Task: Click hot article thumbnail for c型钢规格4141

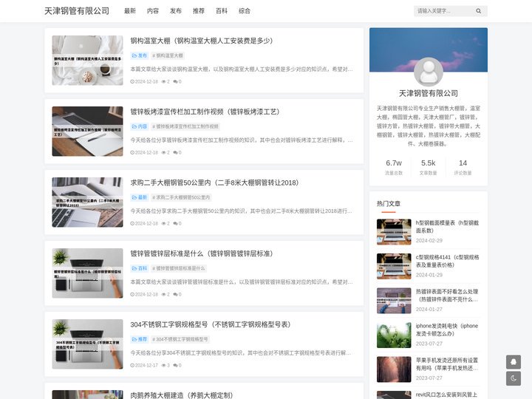Action: tap(394, 266)
